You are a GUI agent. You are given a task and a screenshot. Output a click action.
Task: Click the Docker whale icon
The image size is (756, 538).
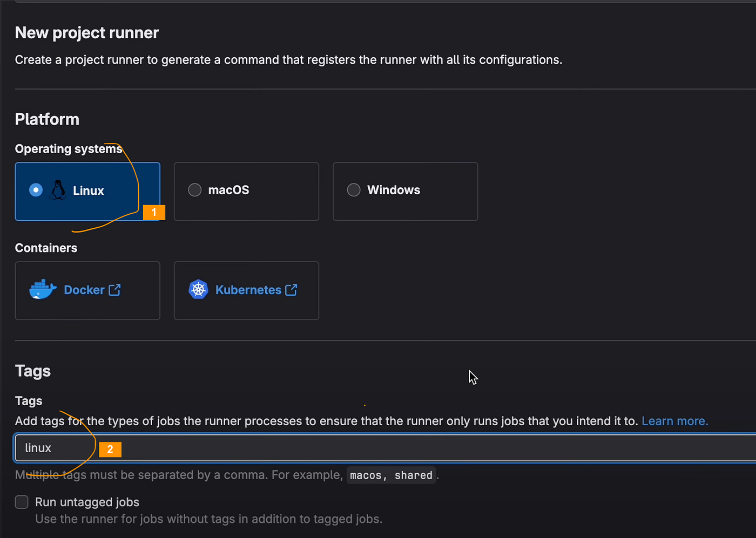point(43,290)
